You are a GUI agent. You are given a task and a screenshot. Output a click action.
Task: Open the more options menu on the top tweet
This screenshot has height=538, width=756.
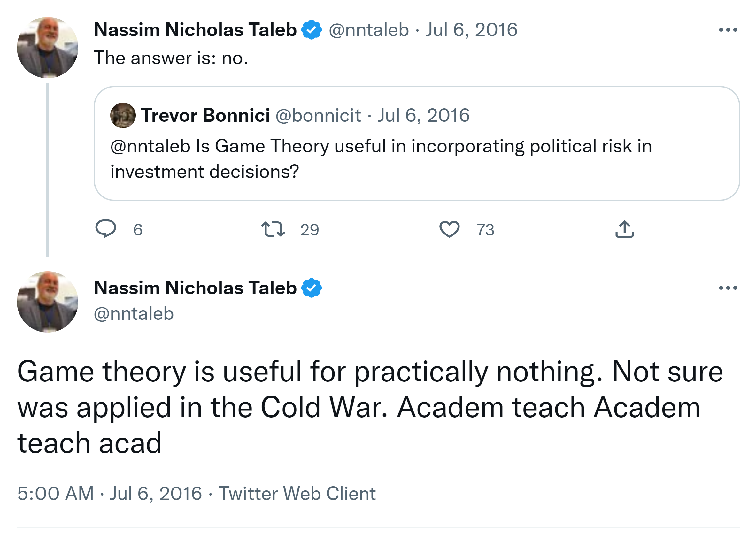pos(728,30)
